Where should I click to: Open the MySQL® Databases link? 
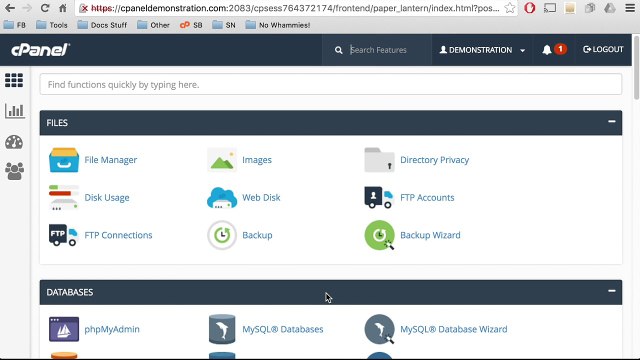(282, 329)
